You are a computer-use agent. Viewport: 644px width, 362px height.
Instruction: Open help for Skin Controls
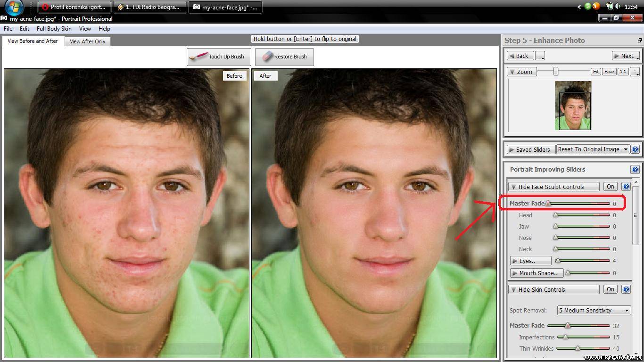626,289
